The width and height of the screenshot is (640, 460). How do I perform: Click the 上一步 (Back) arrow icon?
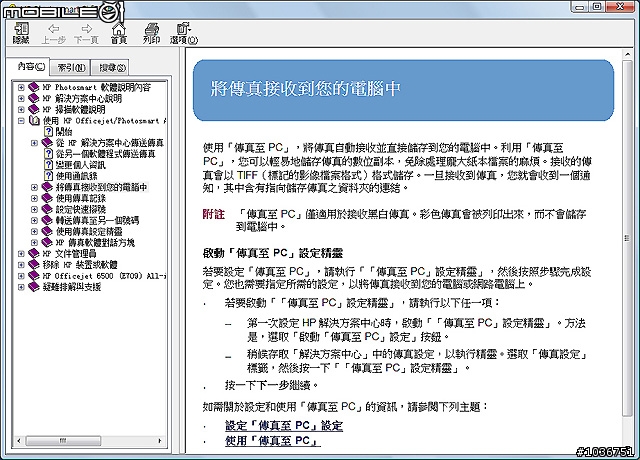(x=53, y=29)
